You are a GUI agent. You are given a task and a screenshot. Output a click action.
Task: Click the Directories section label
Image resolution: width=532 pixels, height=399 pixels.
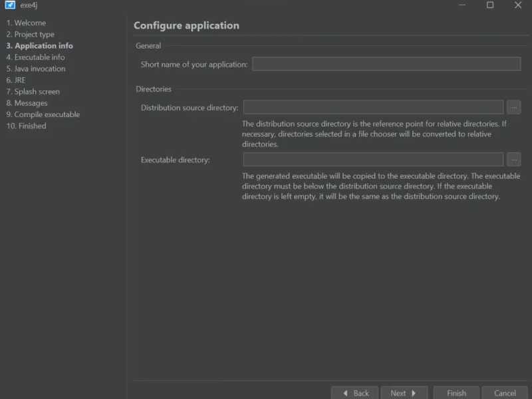tap(154, 89)
